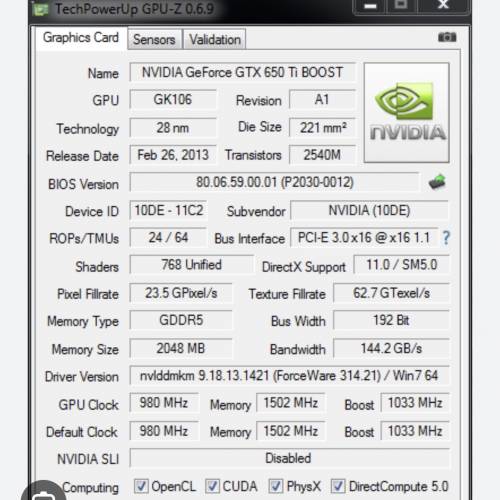Open the Validation tab
The width and height of the screenshot is (500, 500).
click(x=215, y=39)
